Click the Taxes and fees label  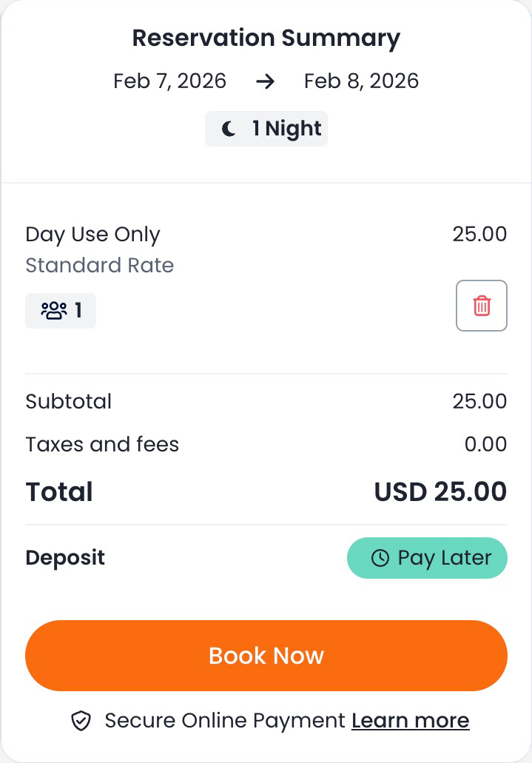[102, 445]
